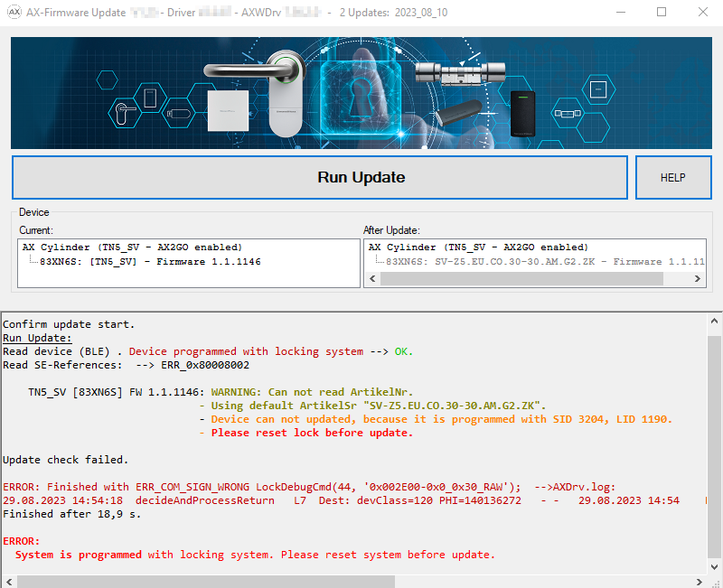Click left arrow of After Update horizontal scrollbar
Screen dimensions: 723x588
(371, 280)
